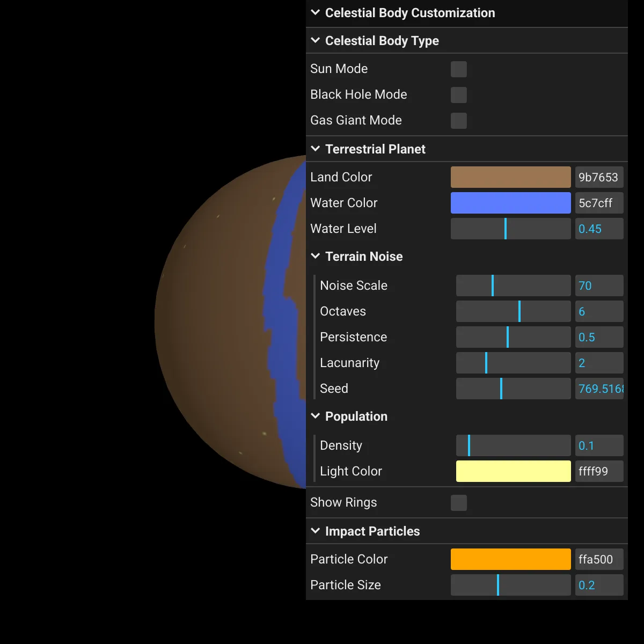644x644 pixels.
Task: Click the Noise Scale label
Action: (354, 286)
